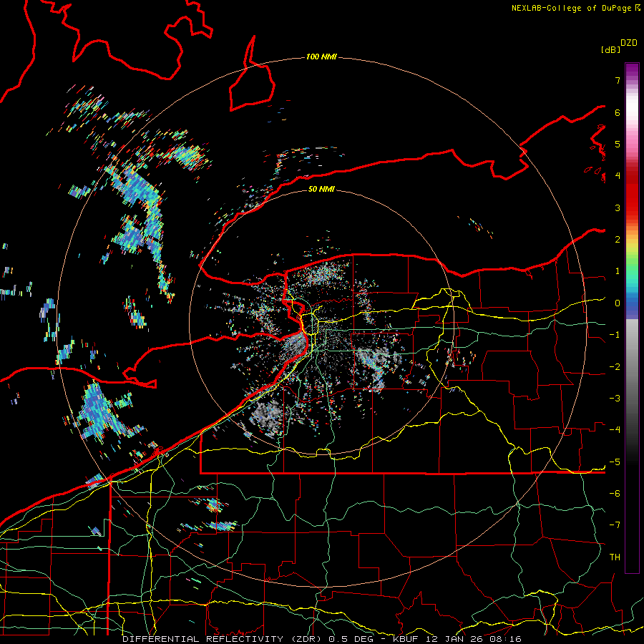Click the 3 dB tick label
Viewport: 644px width, 644px height.
coord(618,208)
